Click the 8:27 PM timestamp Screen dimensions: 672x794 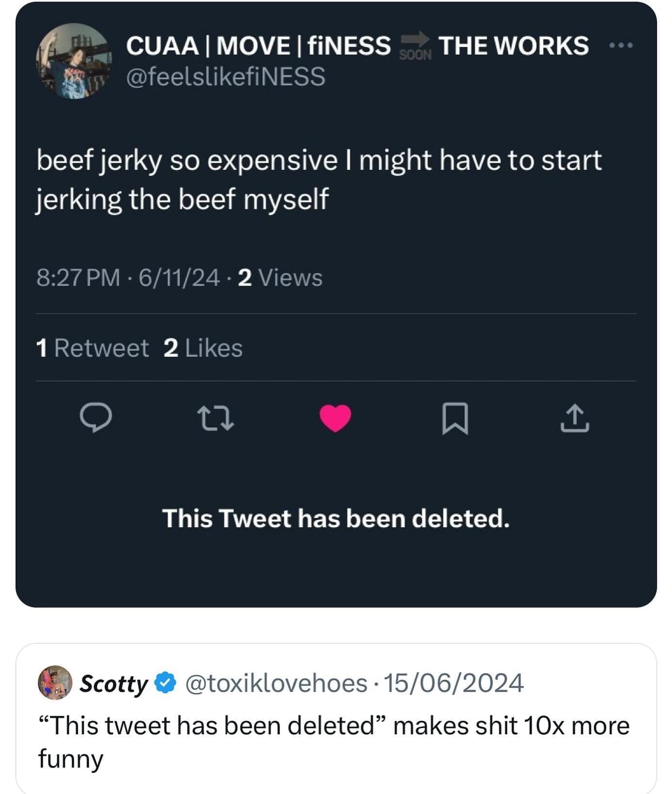click(x=78, y=278)
